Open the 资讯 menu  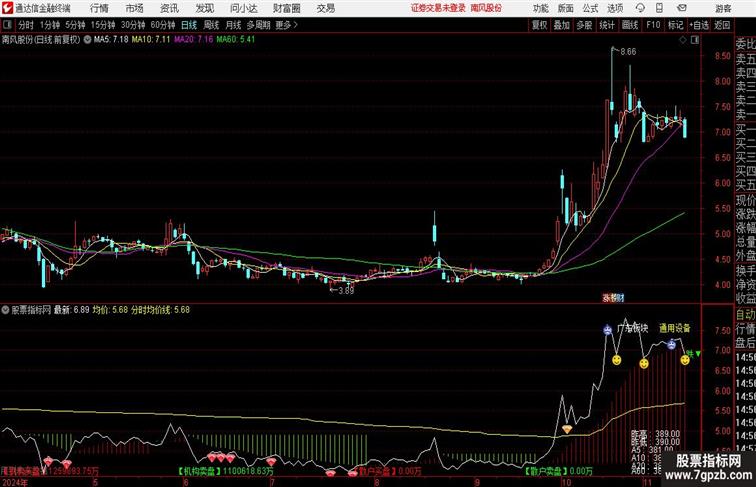(x=169, y=9)
